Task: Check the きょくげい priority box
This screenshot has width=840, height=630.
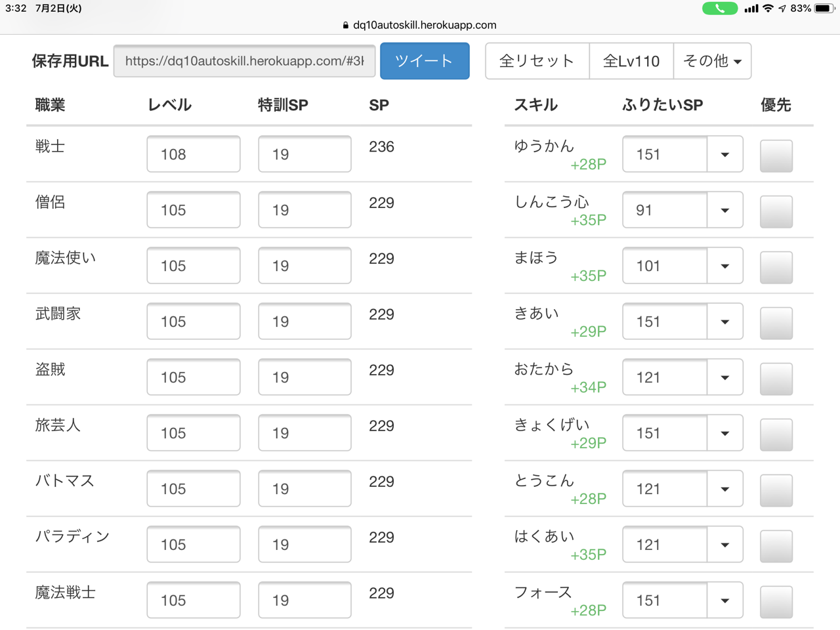Action: (x=776, y=435)
